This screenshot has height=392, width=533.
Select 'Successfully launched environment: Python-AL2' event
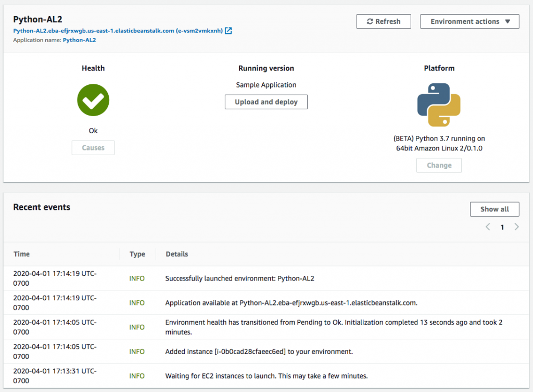[x=239, y=279]
